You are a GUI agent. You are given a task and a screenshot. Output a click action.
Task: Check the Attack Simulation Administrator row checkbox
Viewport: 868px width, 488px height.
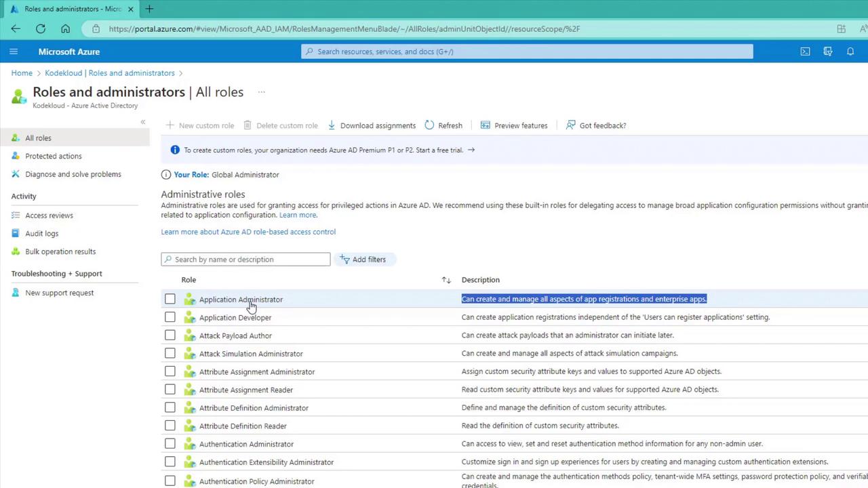pyautogui.click(x=170, y=353)
